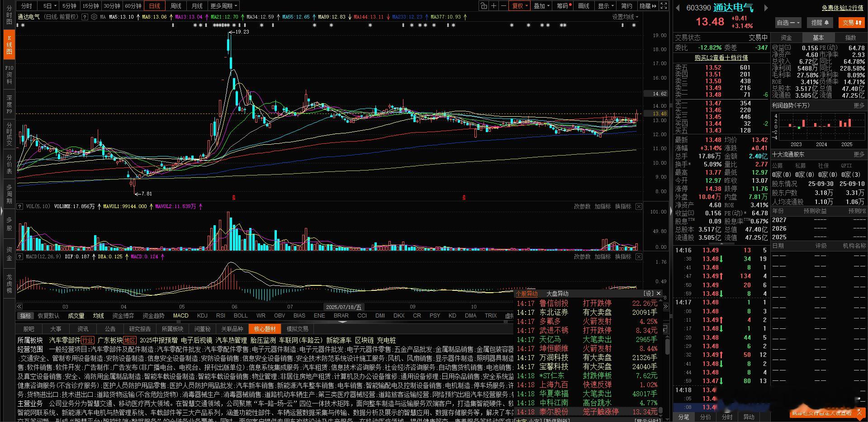The height and width of the screenshot is (422, 868).
Task: Switch to 分时 chart period
Action: coord(27,6)
